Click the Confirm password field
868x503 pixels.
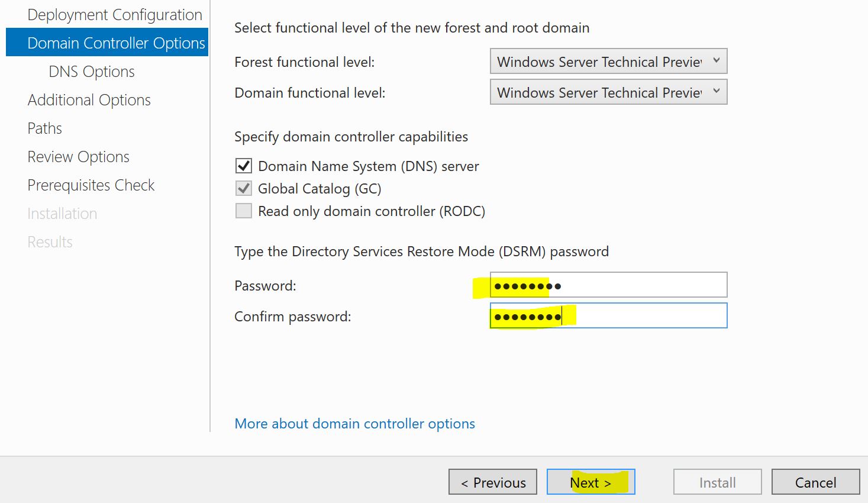pos(608,316)
